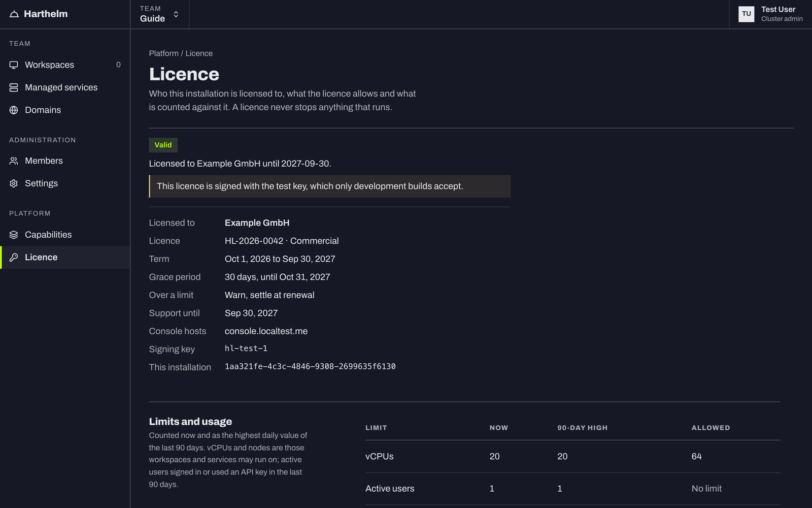The height and width of the screenshot is (508, 812).
Task: Click the Harthelm logo icon
Action: coord(14,14)
